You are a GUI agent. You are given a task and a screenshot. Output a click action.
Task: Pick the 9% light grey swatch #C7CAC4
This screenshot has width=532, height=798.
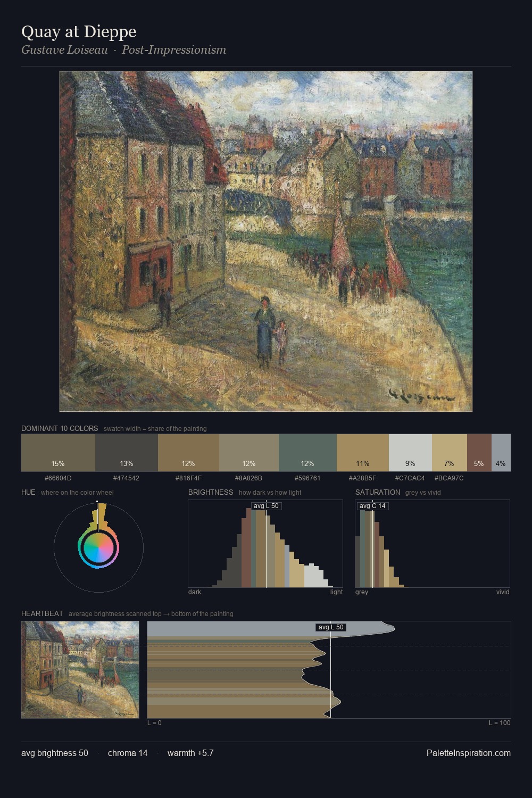click(x=410, y=453)
